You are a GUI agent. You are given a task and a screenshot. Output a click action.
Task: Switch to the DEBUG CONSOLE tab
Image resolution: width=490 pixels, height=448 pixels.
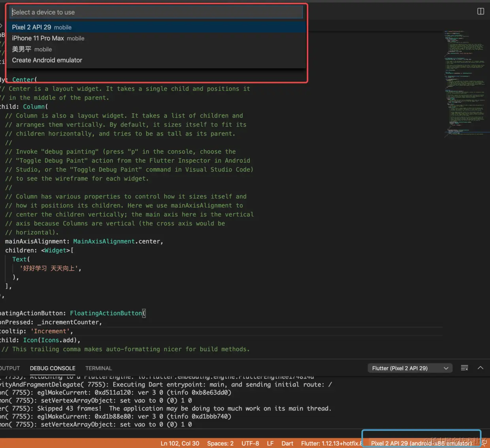click(53, 368)
